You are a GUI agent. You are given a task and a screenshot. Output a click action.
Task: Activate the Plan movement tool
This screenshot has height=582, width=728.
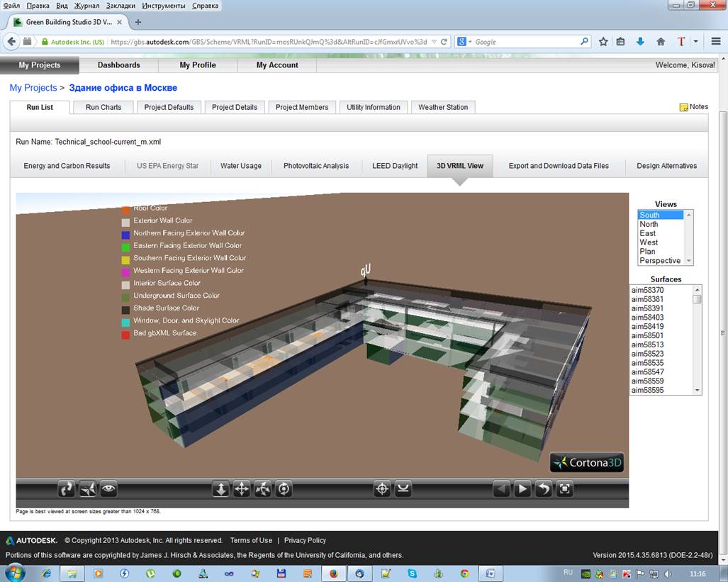pyautogui.click(x=221, y=489)
